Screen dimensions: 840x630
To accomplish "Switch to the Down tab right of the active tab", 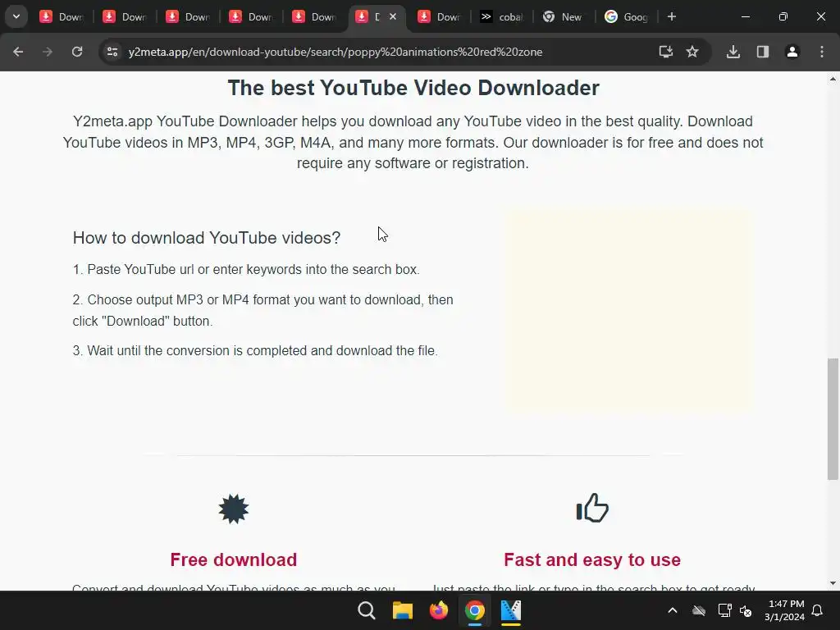I will click(440, 16).
